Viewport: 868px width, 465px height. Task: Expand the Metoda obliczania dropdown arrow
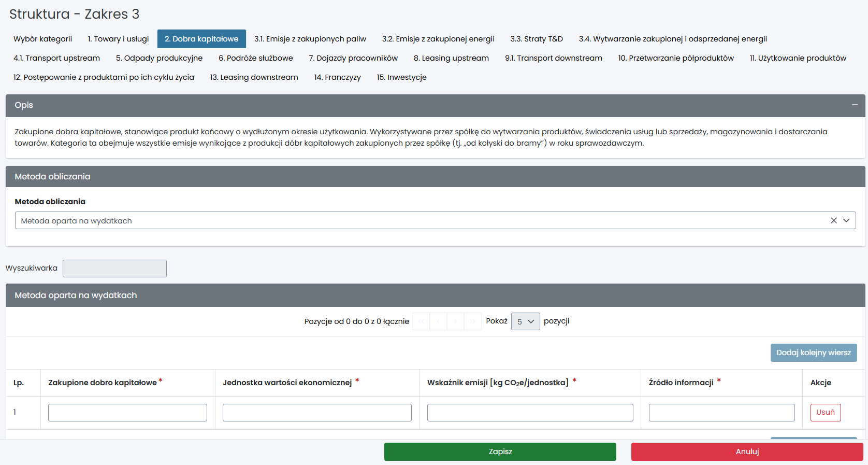coord(846,220)
